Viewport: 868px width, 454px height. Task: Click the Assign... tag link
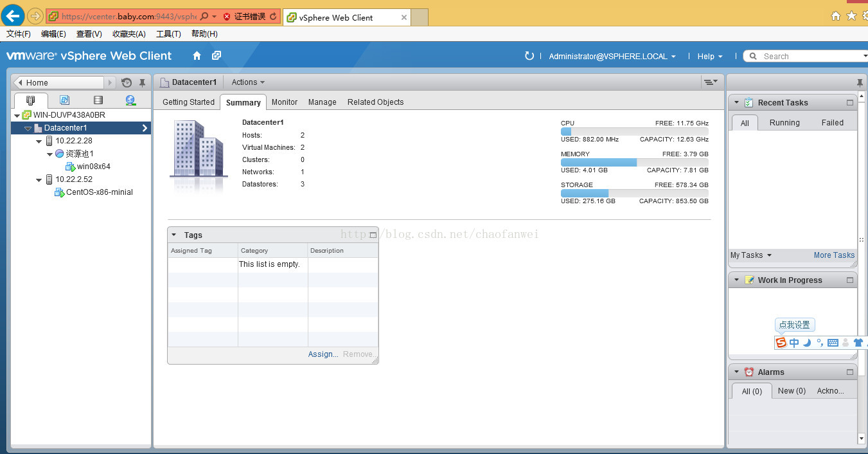coord(323,354)
